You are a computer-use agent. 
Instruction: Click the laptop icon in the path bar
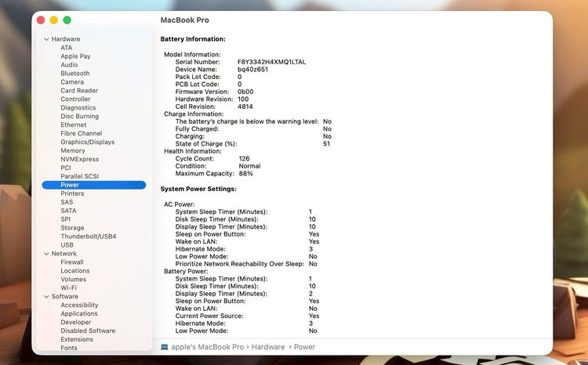click(165, 347)
